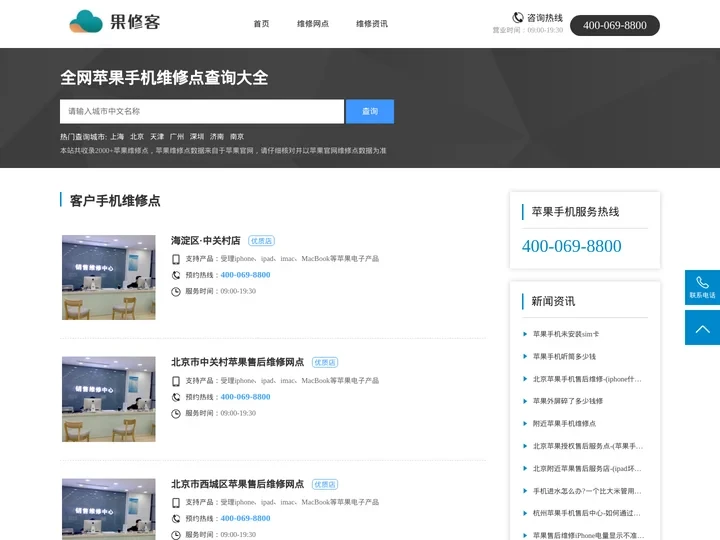Click clock icon in 北京市中关村 listing
The width and height of the screenshot is (720, 540).
(176, 414)
